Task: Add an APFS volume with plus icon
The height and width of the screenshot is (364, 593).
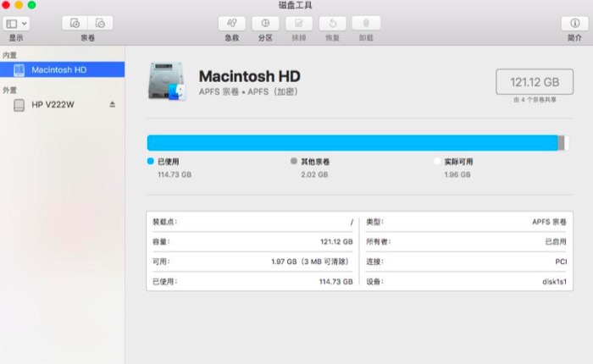Action: (75, 24)
